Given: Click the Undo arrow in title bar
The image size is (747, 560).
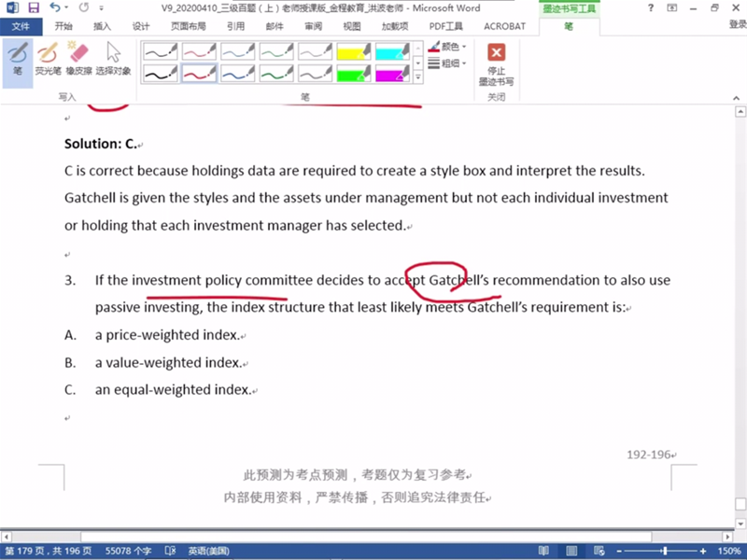Looking at the screenshot, I should pyautogui.click(x=55, y=8).
